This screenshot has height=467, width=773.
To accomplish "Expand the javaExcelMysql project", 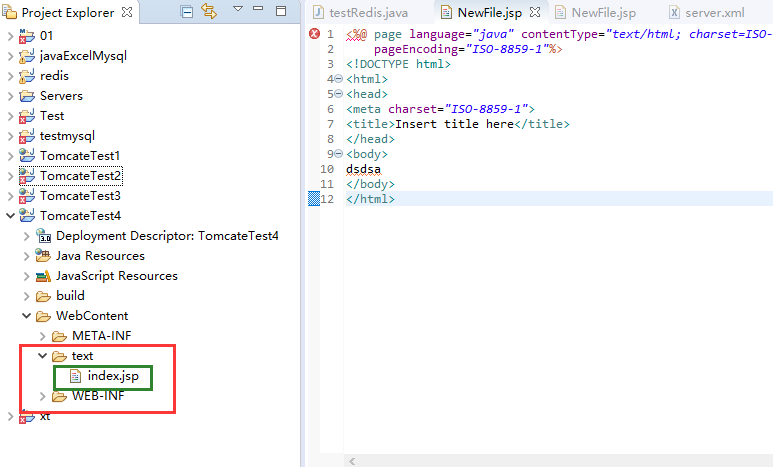I will click(10, 56).
